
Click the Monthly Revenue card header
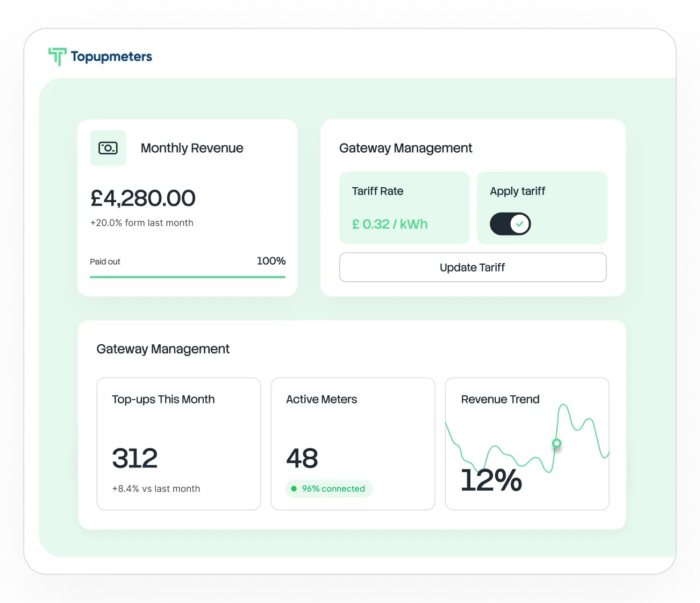point(192,148)
